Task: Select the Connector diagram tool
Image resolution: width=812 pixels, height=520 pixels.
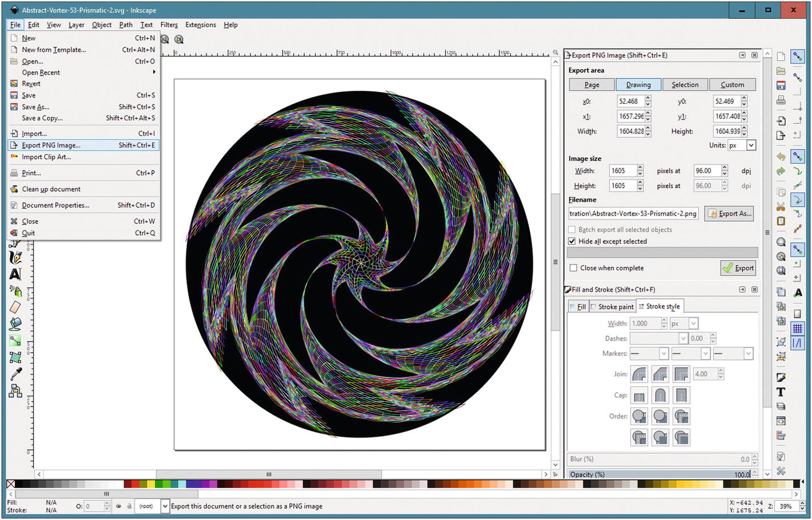Action: [15, 391]
